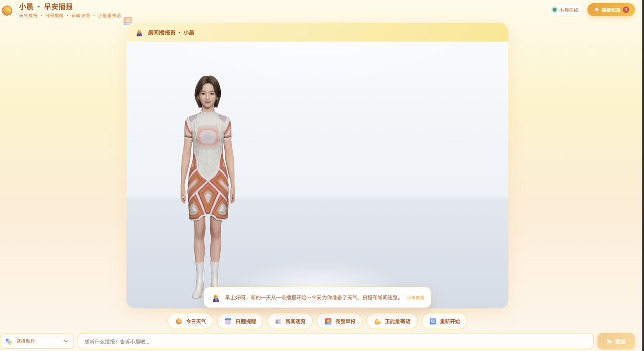This screenshot has width=644, height=351.
Task: Select 正能量寄语 quick action
Action: click(392, 321)
